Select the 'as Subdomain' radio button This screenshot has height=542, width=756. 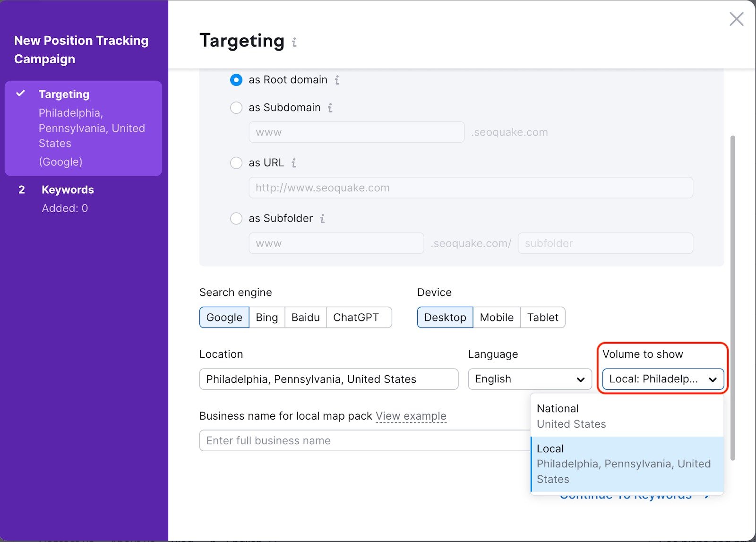236,108
